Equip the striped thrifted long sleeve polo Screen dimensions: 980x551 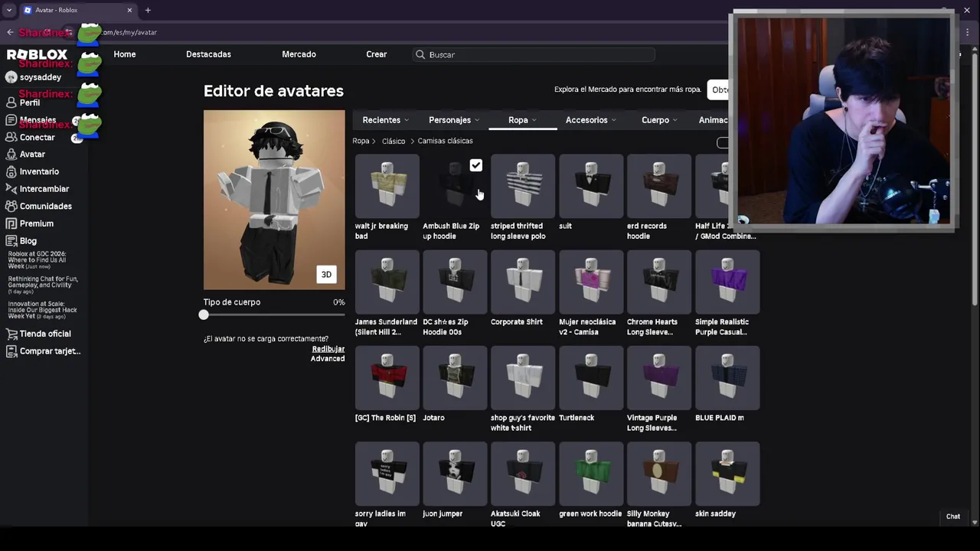coord(523,186)
